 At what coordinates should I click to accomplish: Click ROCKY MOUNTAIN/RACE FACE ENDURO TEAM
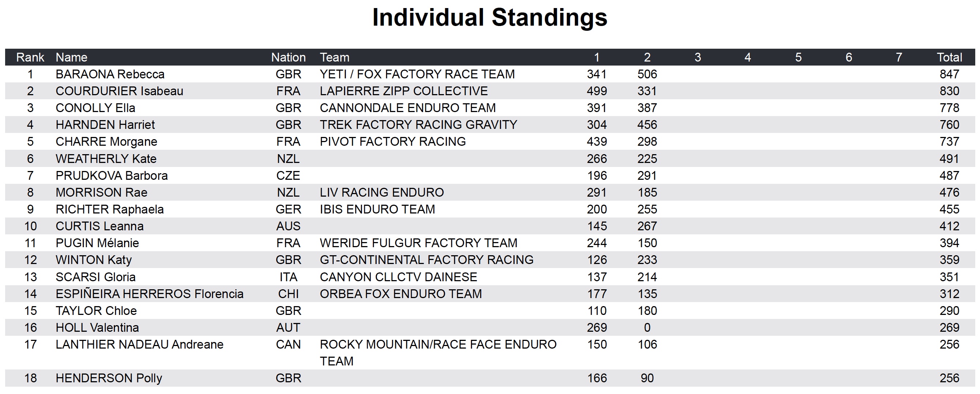point(438,345)
